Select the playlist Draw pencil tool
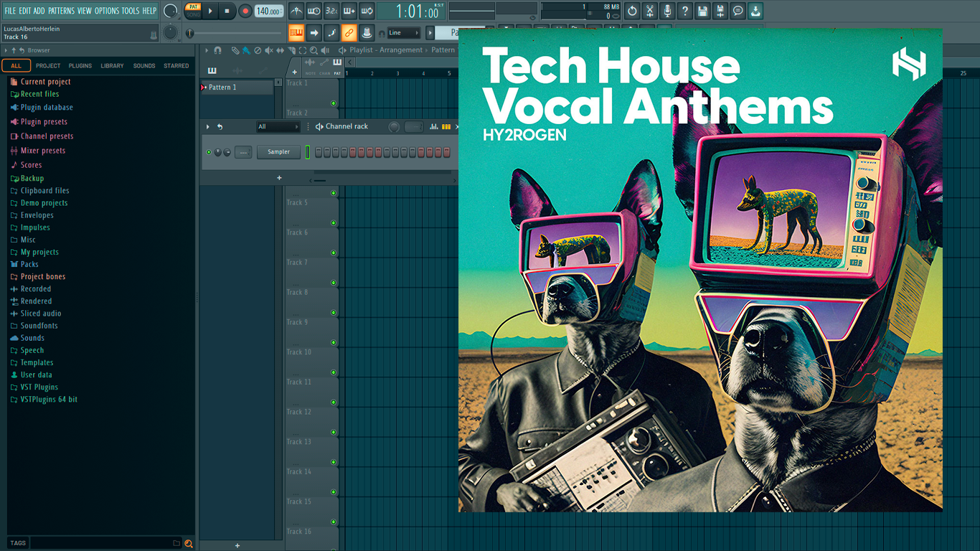The width and height of the screenshot is (980, 551). click(x=235, y=50)
